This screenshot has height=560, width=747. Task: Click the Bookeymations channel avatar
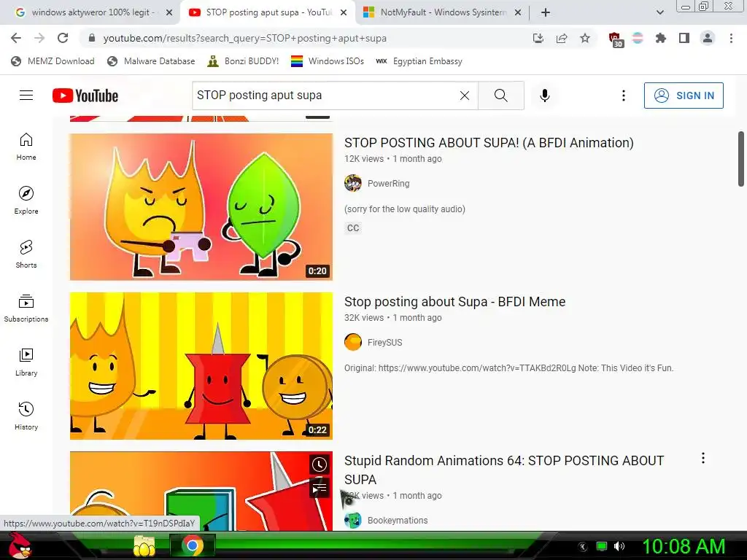[x=353, y=521]
